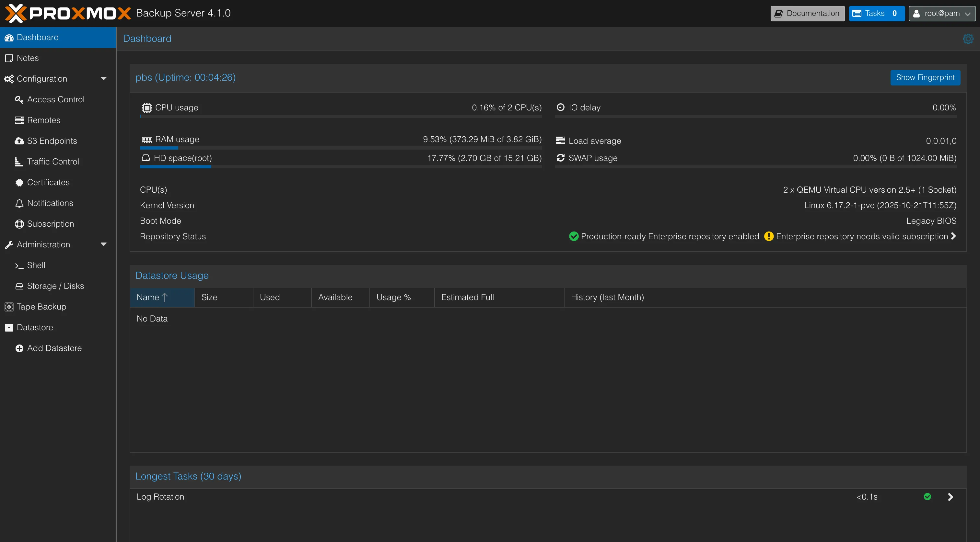Expand repository status details chevron
980x542 pixels.
pyautogui.click(x=953, y=236)
